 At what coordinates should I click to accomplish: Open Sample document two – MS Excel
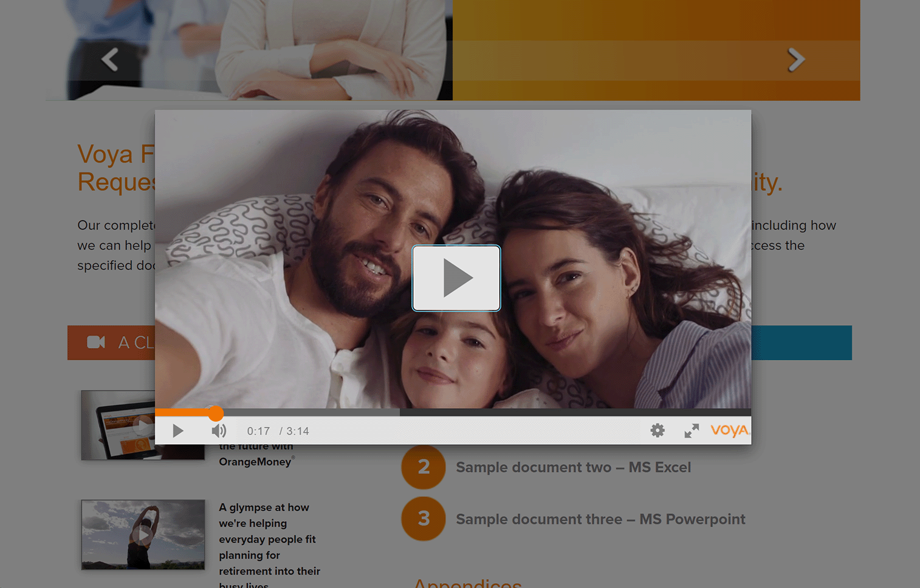pos(573,467)
